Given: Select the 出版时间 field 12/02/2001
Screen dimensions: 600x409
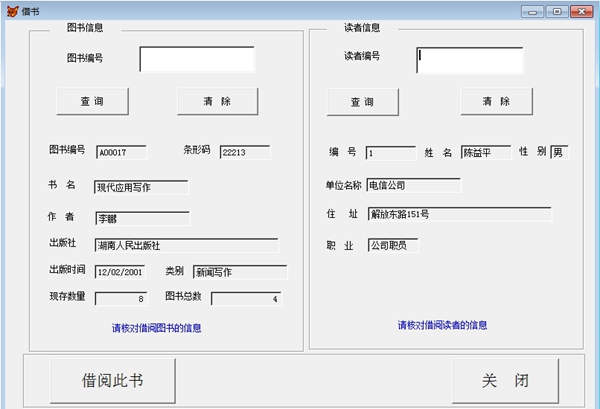Looking at the screenshot, I should click(121, 272).
